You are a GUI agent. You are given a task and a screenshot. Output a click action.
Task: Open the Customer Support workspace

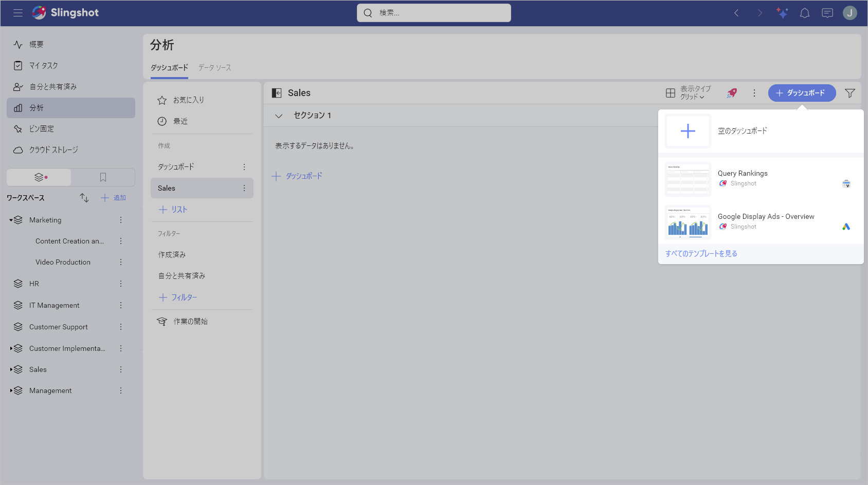[58, 327]
